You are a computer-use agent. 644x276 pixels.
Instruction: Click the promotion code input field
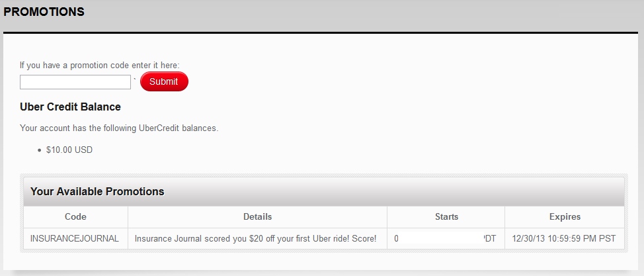click(75, 82)
